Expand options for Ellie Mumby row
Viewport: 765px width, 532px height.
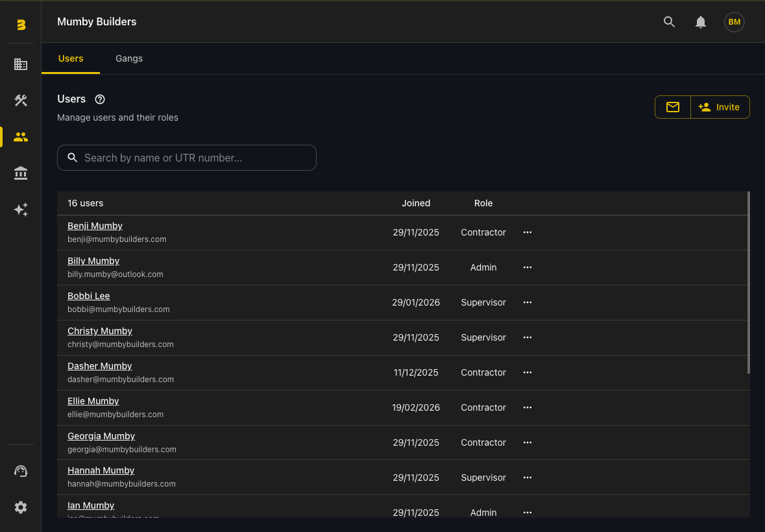tap(528, 407)
